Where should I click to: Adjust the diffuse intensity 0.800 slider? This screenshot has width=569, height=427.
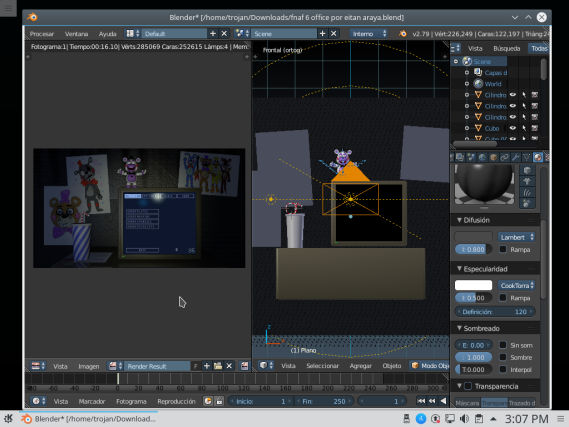[473, 249]
